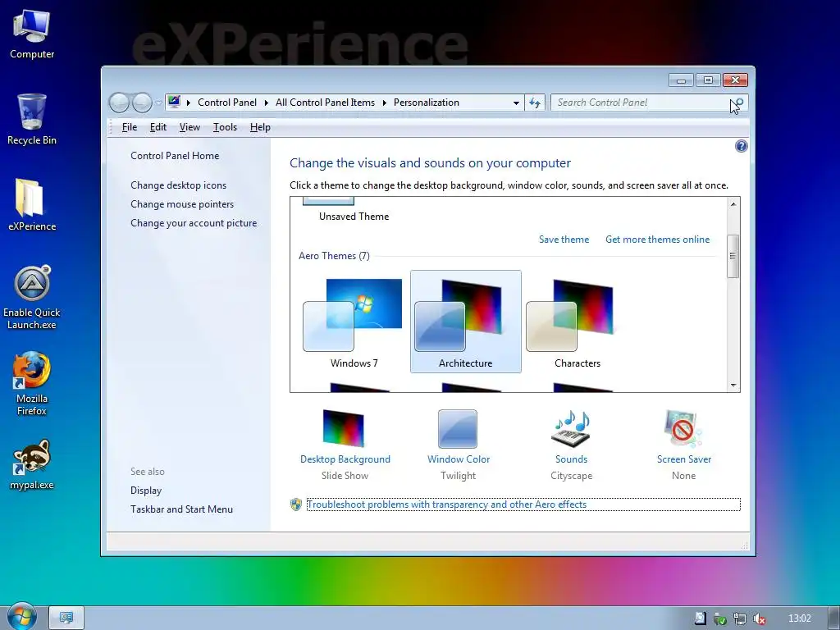Select the mypal.exe raccoon icon
The image size is (840, 630).
32,465
